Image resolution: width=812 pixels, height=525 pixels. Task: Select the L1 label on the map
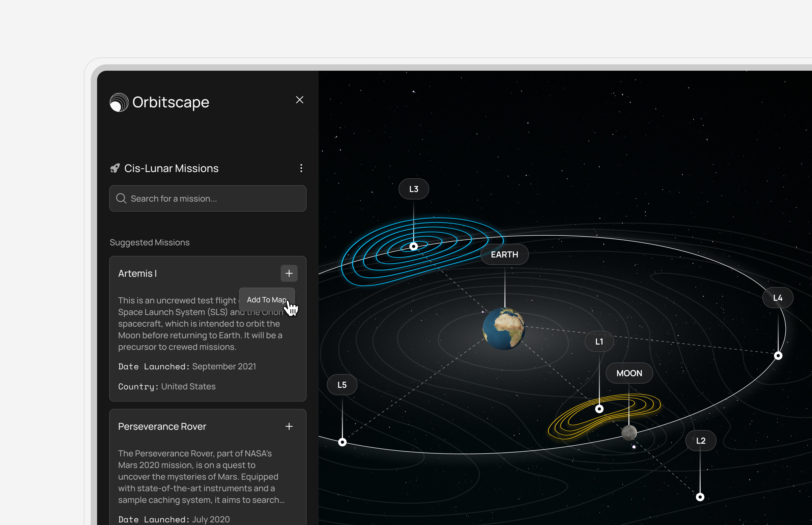[x=599, y=342]
